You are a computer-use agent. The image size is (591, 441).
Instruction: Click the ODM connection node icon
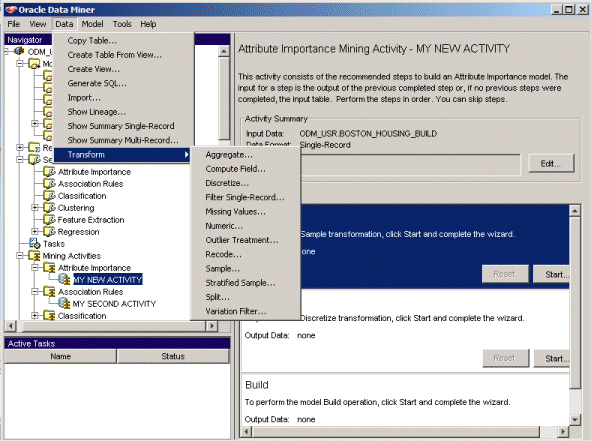tap(19, 51)
